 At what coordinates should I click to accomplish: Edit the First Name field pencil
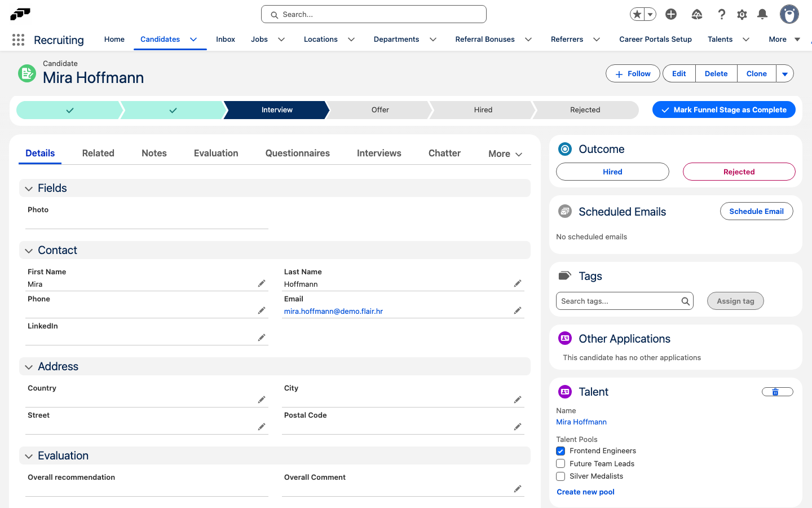[262, 283]
